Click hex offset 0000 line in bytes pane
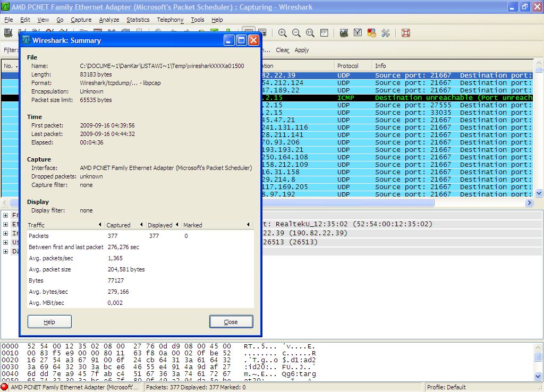The width and height of the screenshot is (544, 392). 158,346
